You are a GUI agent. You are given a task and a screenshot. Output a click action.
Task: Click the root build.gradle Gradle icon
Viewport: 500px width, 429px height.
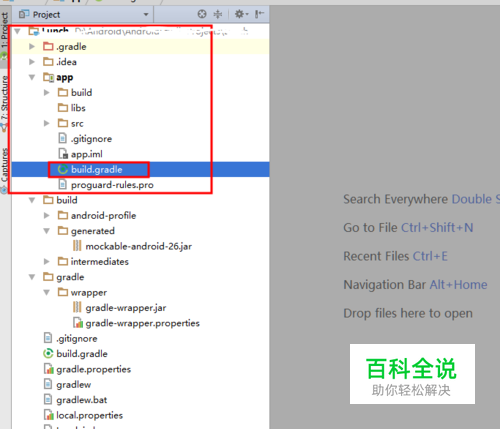48,354
